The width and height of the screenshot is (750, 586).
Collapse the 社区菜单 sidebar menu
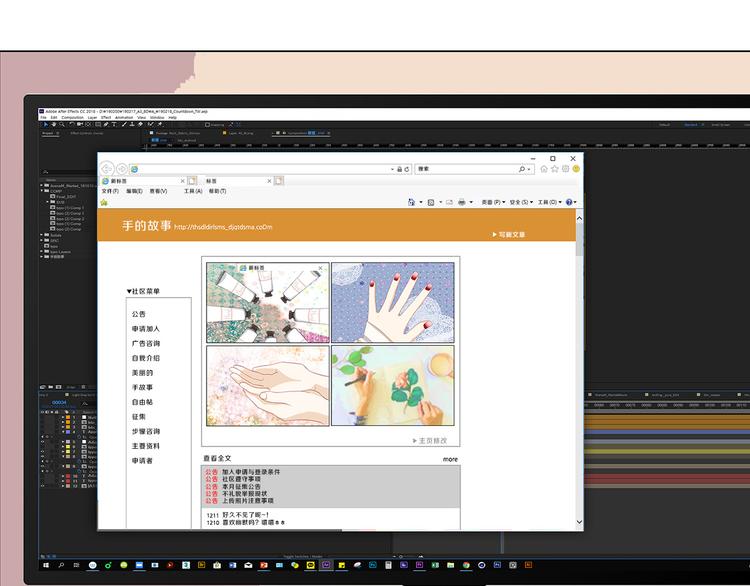coord(129,292)
